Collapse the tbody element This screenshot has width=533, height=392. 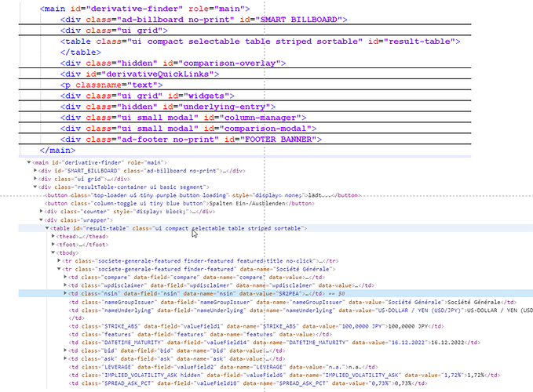tap(53, 252)
